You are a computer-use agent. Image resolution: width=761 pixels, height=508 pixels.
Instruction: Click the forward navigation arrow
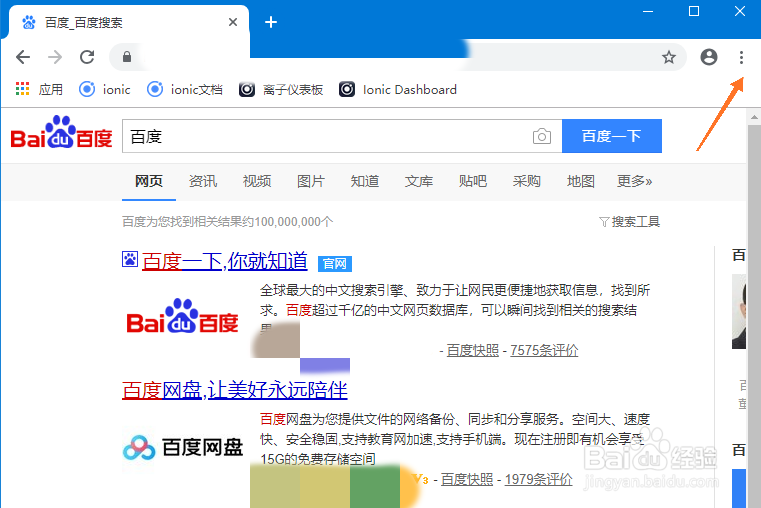(x=55, y=57)
